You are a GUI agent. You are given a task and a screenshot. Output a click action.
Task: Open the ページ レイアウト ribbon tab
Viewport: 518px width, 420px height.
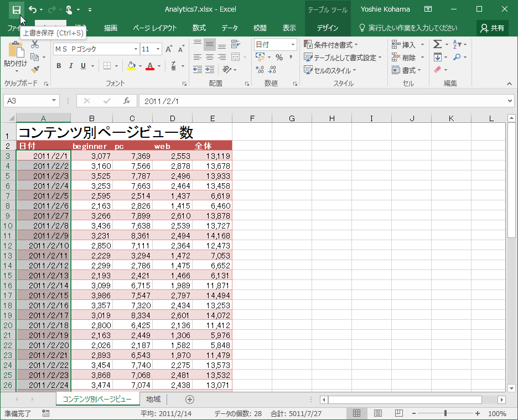click(154, 28)
